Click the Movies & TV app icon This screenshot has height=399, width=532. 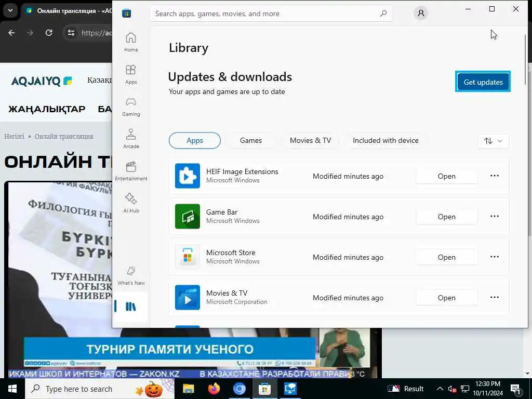[x=187, y=298]
